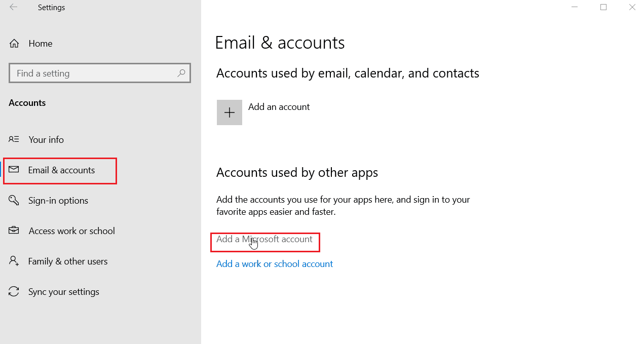Click the Email & accounts envelope icon
This screenshot has width=644, height=344.
click(14, 170)
